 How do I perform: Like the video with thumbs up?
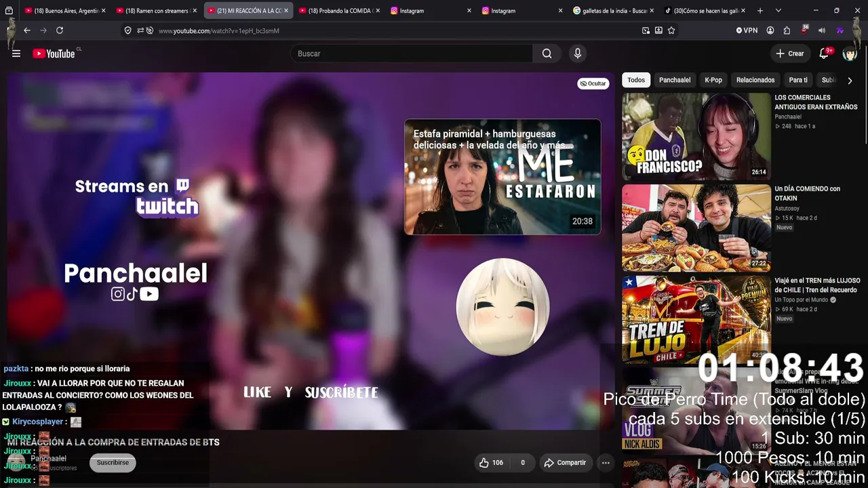pos(491,463)
